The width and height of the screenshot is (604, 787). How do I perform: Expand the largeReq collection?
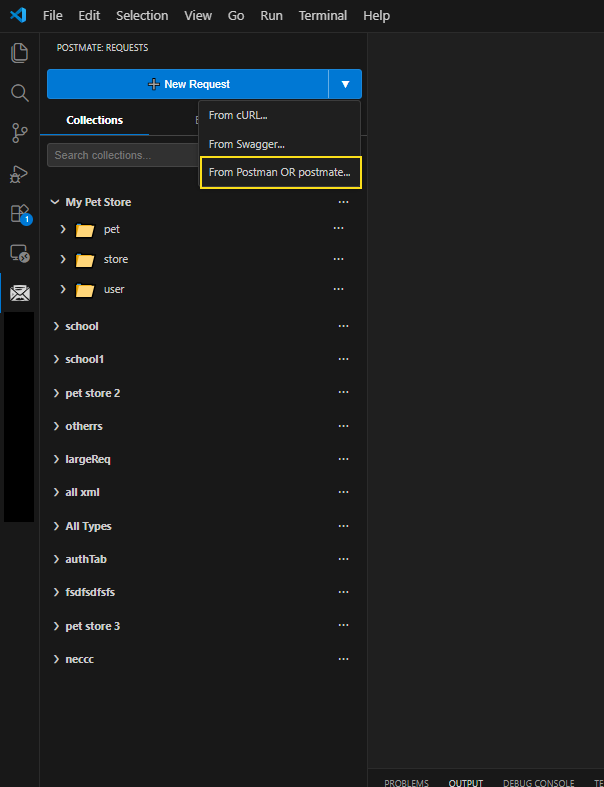pyautogui.click(x=56, y=459)
